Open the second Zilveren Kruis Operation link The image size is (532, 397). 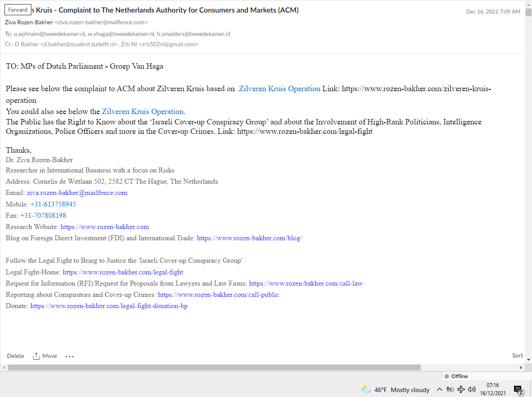point(143,111)
